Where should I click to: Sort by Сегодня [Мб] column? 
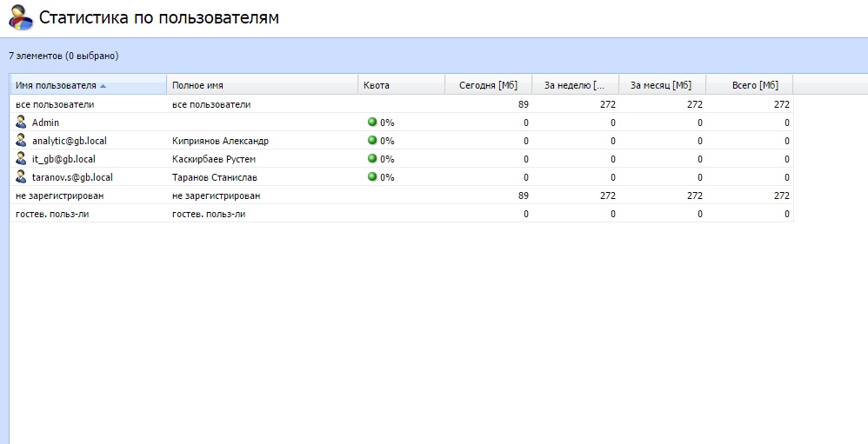point(488,85)
